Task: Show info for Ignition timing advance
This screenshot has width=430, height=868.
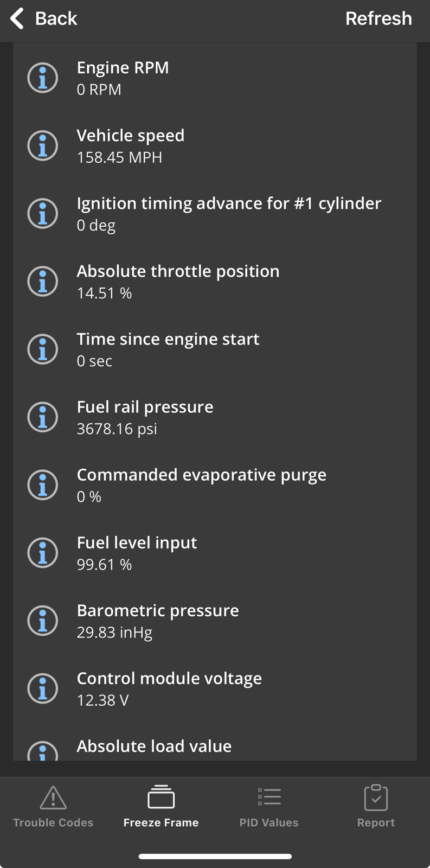Action: coord(43,213)
